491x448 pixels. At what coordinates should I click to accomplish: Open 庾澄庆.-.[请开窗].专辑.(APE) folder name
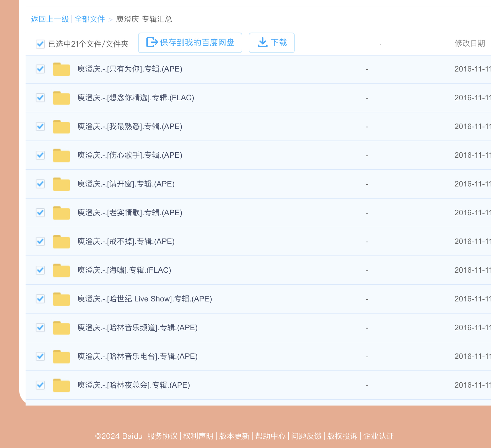(x=126, y=184)
